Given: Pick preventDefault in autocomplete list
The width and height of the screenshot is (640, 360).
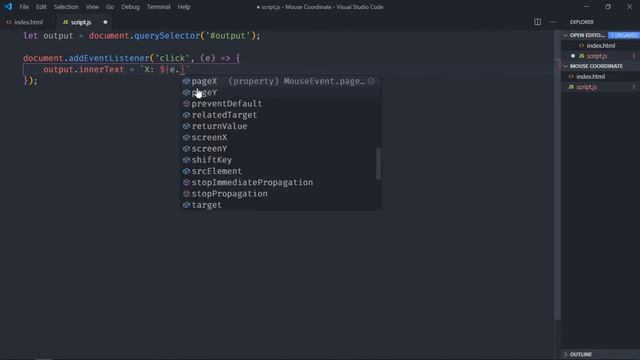Looking at the screenshot, I should pyautogui.click(x=227, y=104).
